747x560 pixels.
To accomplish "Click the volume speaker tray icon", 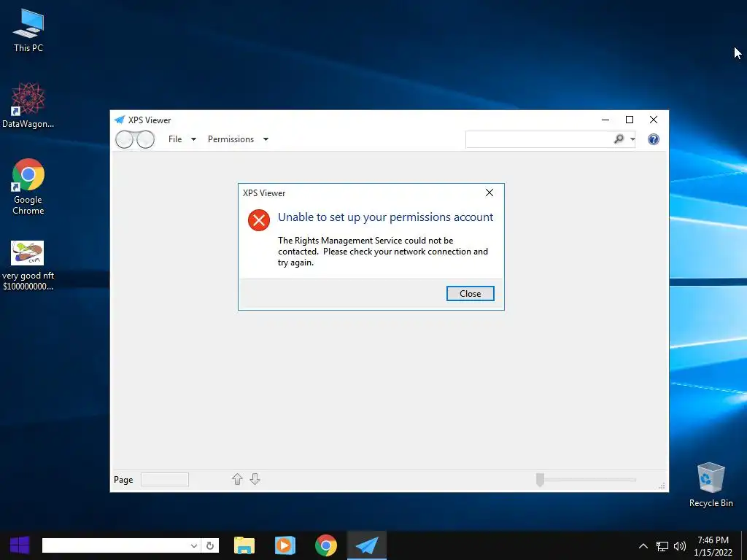I will tap(679, 545).
